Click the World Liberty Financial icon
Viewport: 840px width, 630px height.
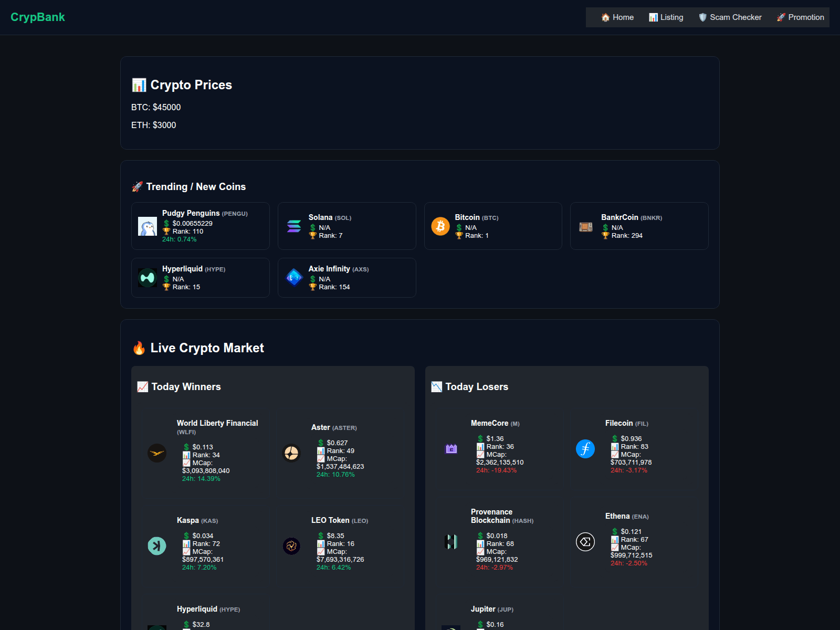click(x=157, y=453)
